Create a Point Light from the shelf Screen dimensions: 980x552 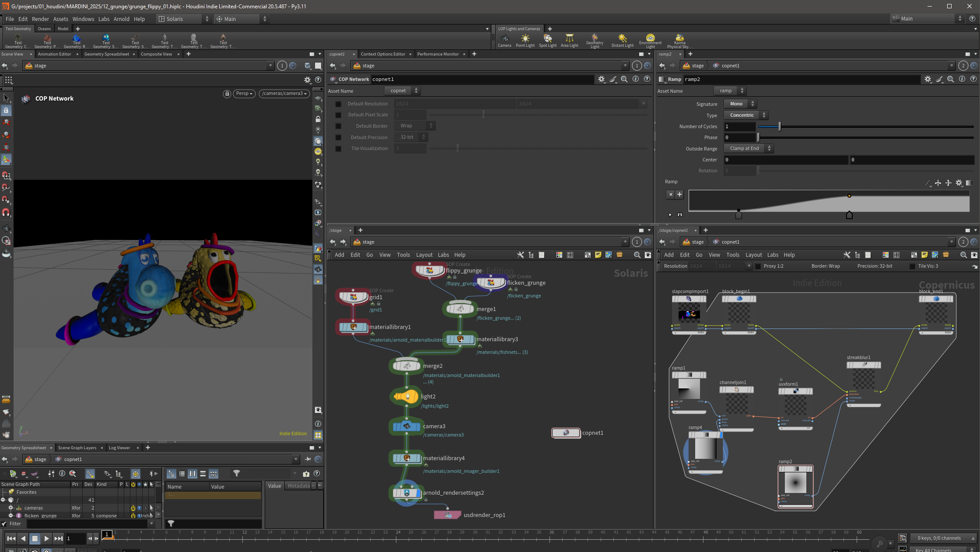(525, 41)
